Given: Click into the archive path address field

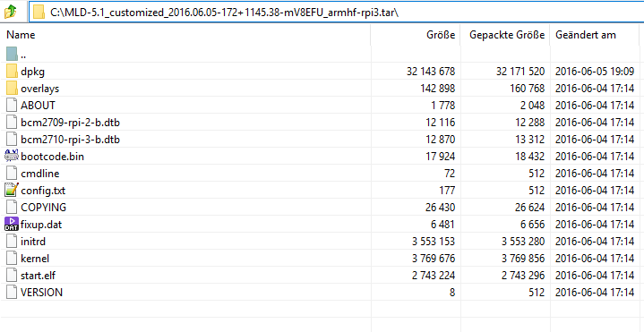Looking at the screenshot, I should (x=336, y=12).
